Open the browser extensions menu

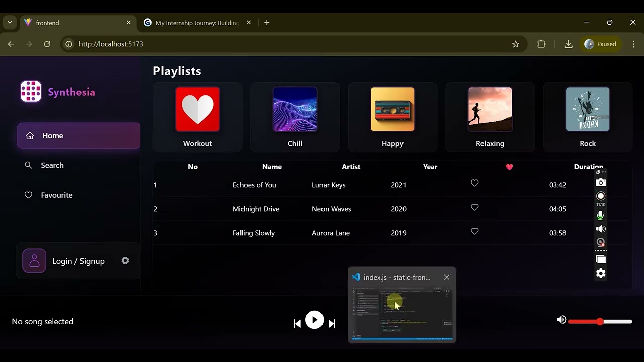coord(541,44)
